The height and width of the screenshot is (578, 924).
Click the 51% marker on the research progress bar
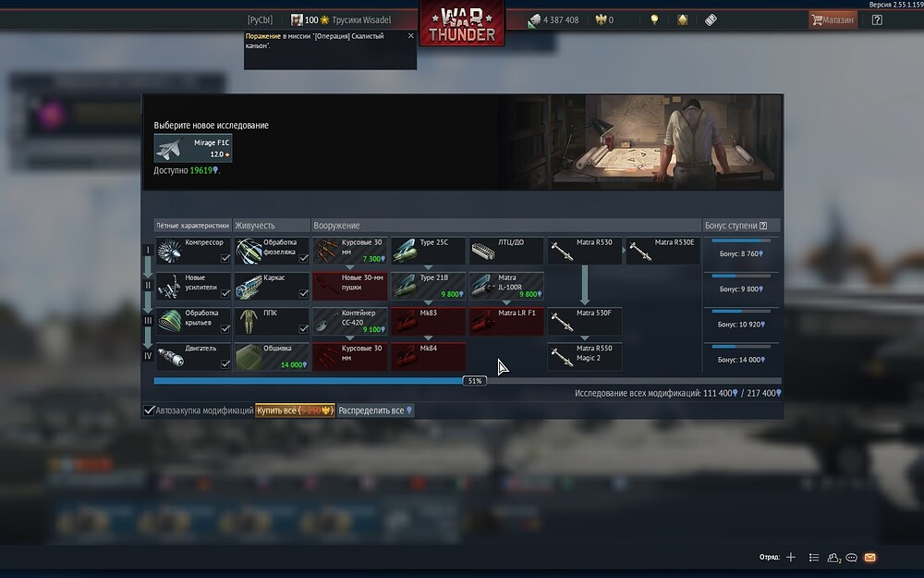(x=475, y=381)
